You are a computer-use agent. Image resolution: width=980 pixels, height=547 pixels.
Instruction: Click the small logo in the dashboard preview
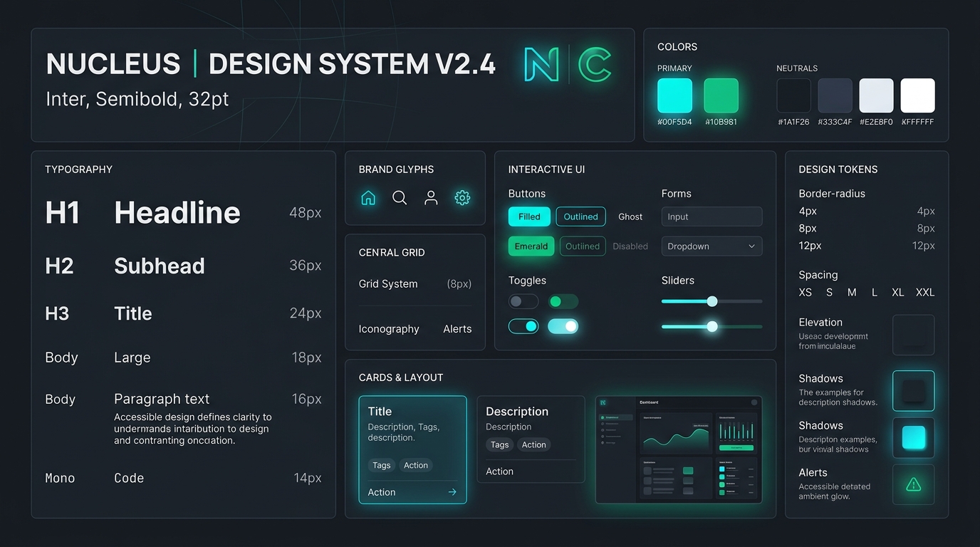click(603, 403)
